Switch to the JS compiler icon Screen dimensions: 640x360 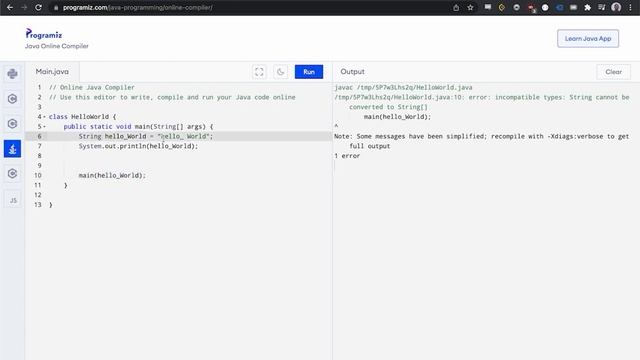pos(12,200)
